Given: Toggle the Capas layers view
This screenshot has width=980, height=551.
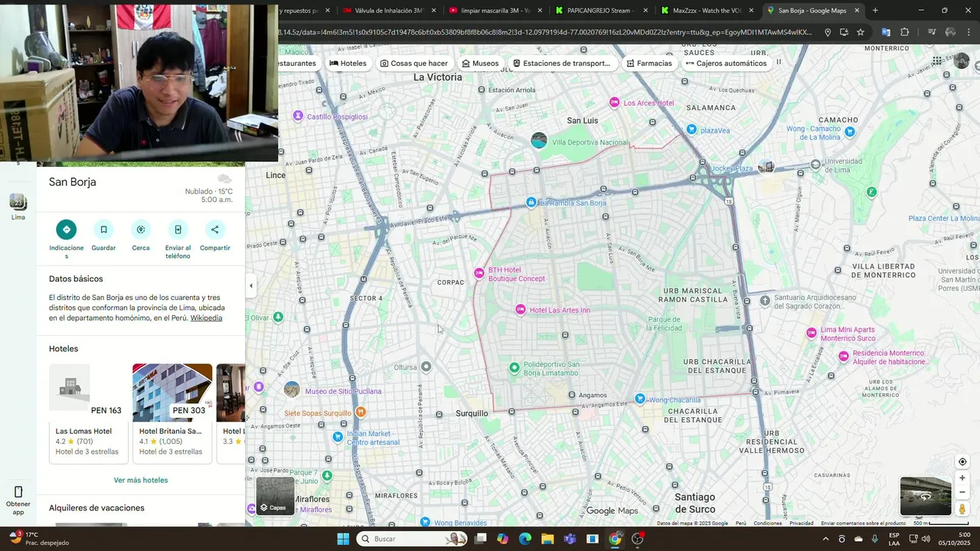Looking at the screenshot, I should click(275, 496).
